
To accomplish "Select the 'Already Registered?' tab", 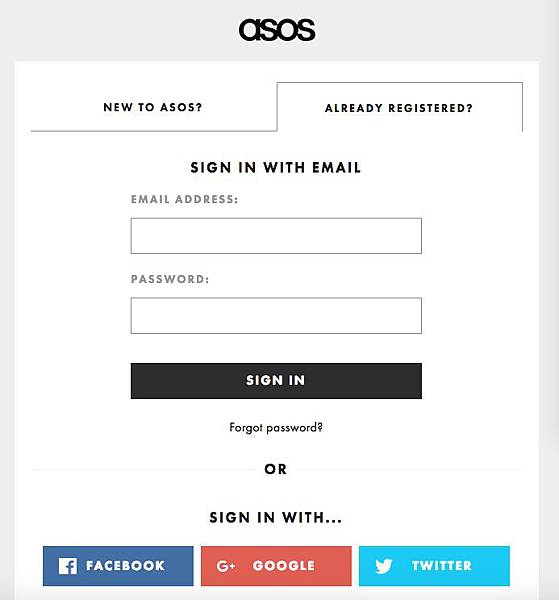I will coord(399,108).
